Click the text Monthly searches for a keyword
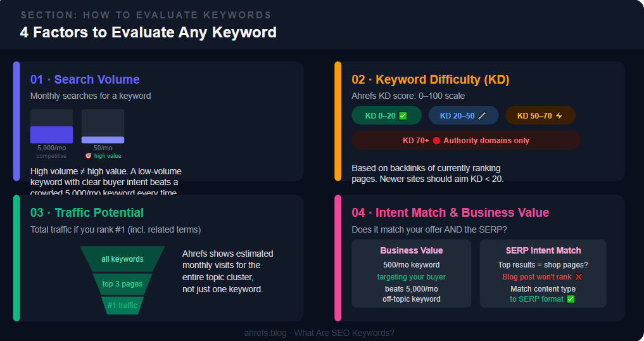 (x=91, y=96)
